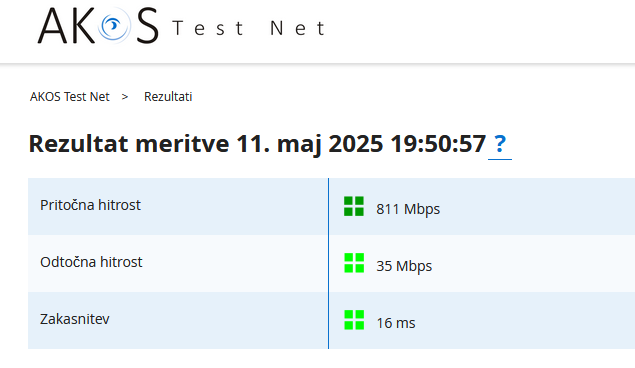635x368 pixels.
Task: Open the blue question mark help link
Action: coord(500,144)
